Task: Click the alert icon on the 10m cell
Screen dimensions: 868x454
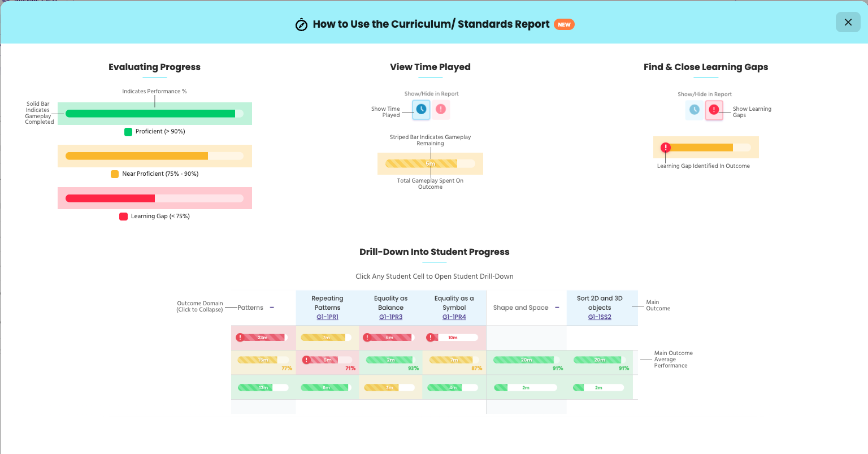Action: point(431,338)
